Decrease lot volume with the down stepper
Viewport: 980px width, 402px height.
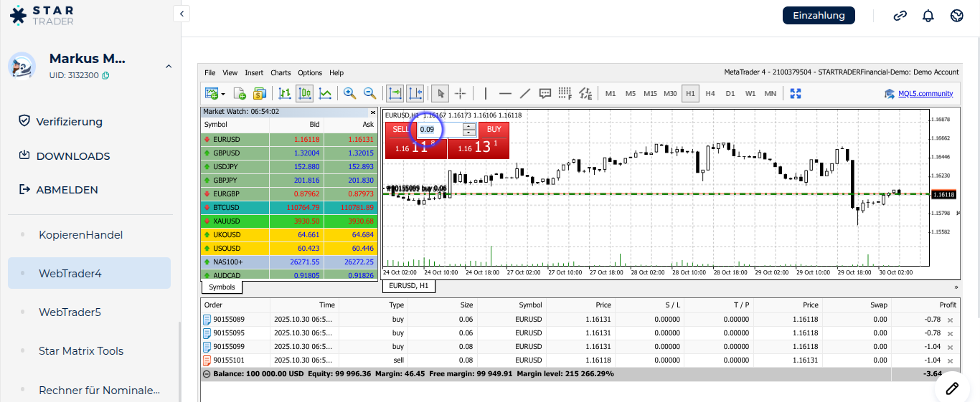[469, 133]
